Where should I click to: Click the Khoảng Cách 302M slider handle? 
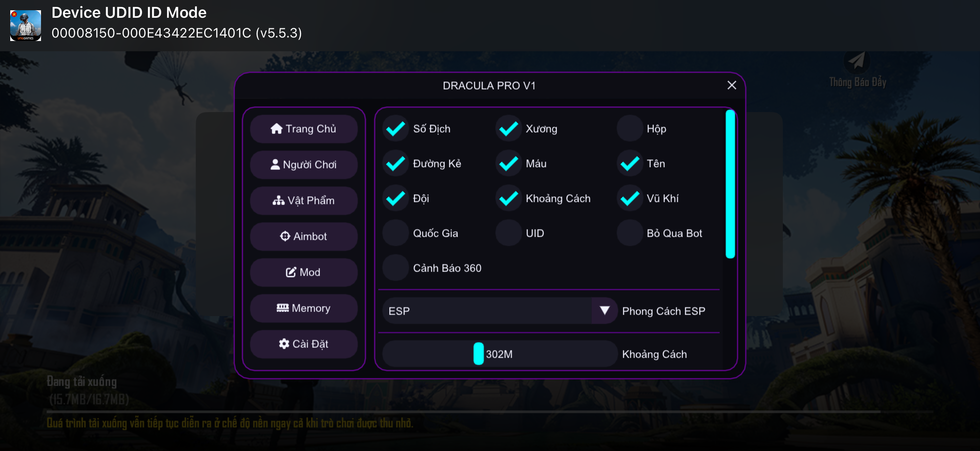pyautogui.click(x=478, y=354)
